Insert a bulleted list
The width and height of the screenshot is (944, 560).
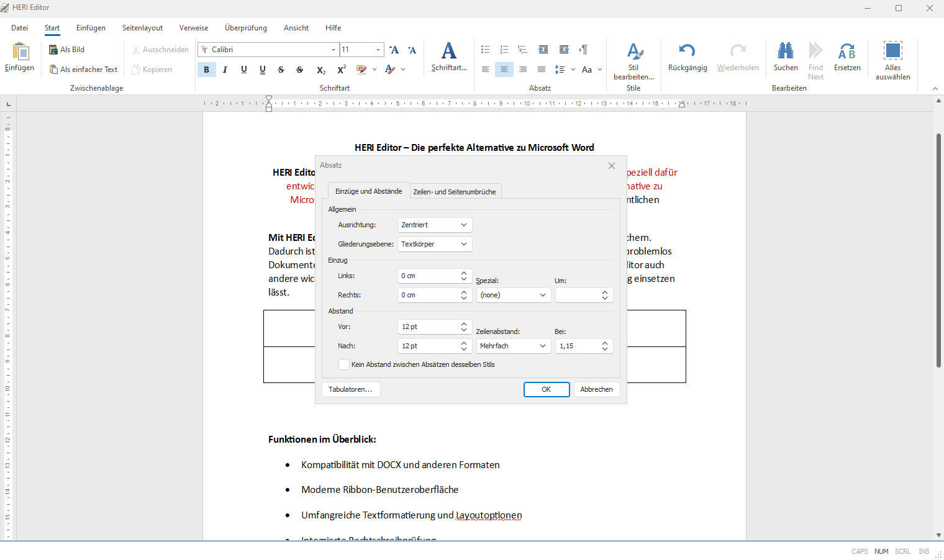[x=486, y=50]
